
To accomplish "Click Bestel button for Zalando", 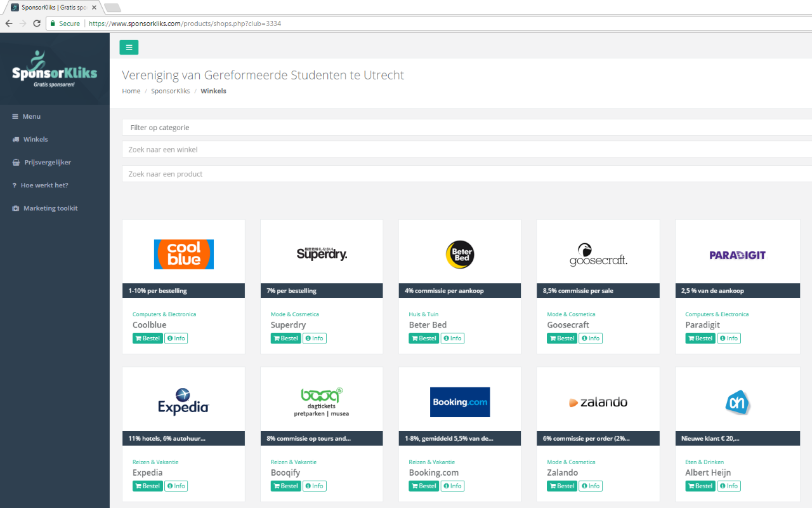I will click(x=562, y=486).
